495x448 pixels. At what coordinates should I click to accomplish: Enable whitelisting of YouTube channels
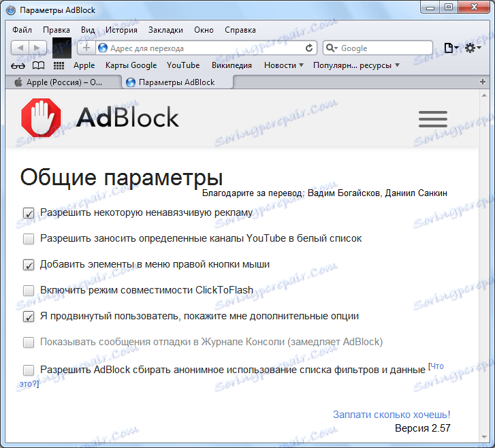pos(29,239)
